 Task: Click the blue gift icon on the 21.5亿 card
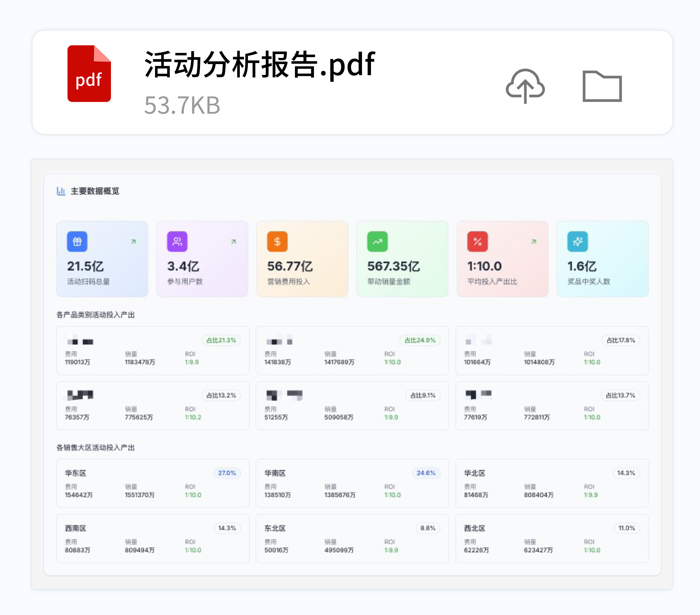pos(77,241)
